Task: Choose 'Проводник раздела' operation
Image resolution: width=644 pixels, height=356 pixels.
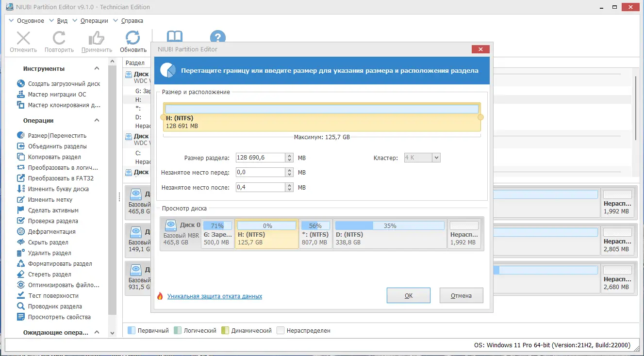Action: pyautogui.click(x=50, y=307)
